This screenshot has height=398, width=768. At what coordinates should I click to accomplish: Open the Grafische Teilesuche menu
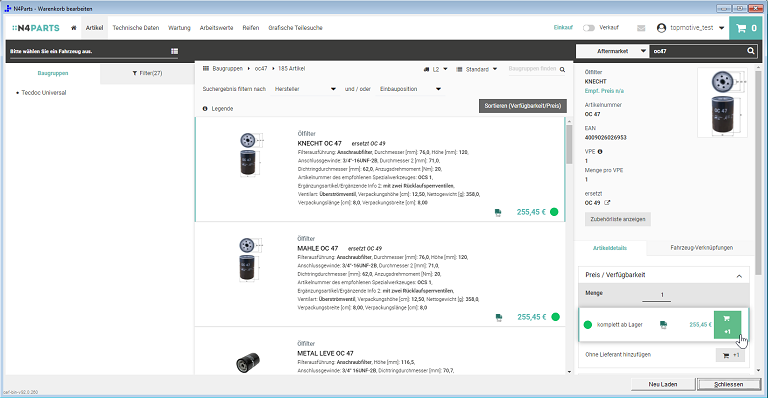(295, 28)
